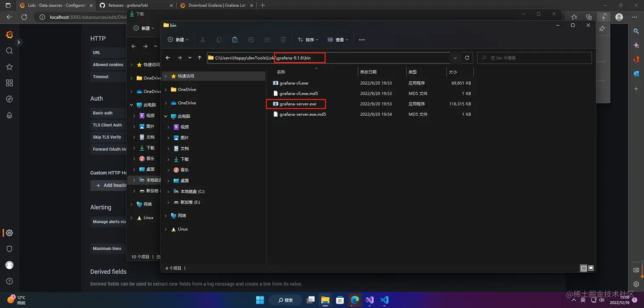The image size is (644, 308).
Task: Click the Grafana logo icon
Action: pos(9,34)
